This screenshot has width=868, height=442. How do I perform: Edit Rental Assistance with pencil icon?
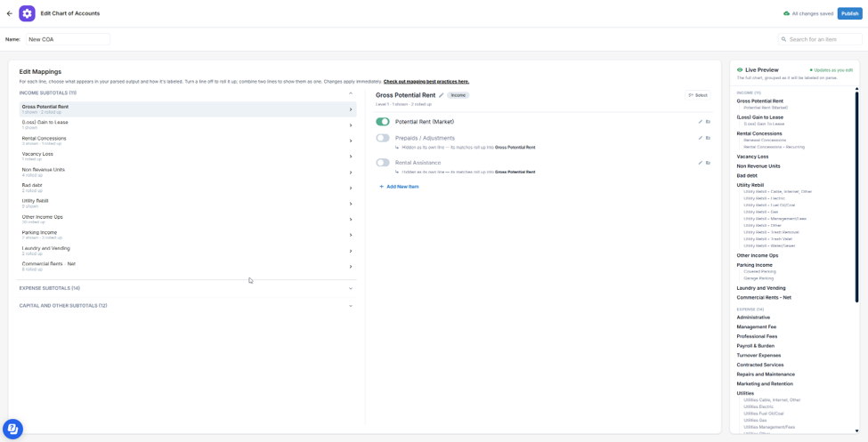click(700, 163)
